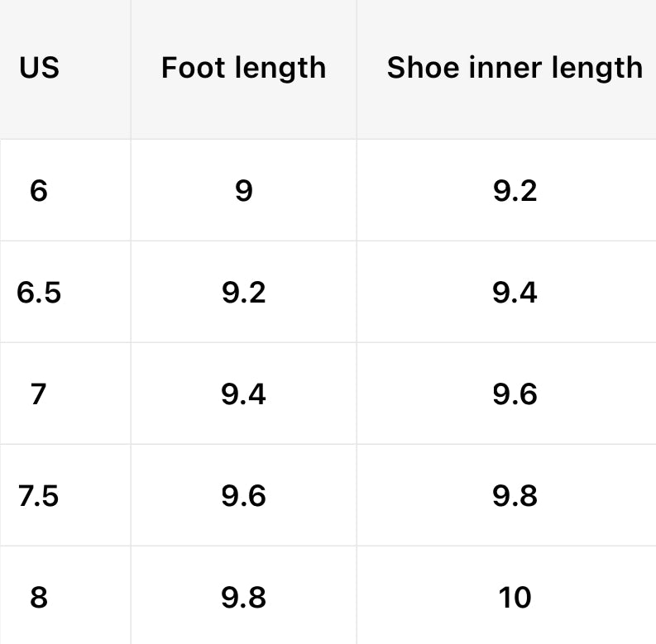Click the Shoe inner length header
The height and width of the screenshot is (644, 656).
click(x=515, y=68)
